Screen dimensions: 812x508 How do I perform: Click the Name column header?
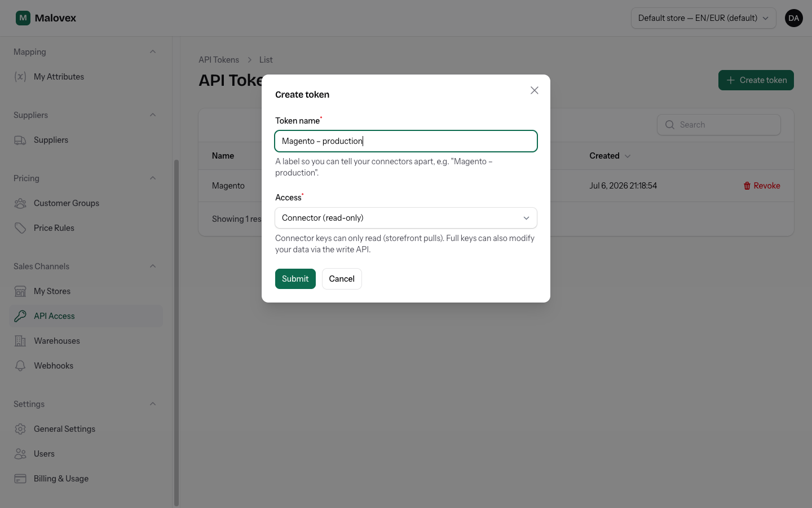tap(223, 156)
